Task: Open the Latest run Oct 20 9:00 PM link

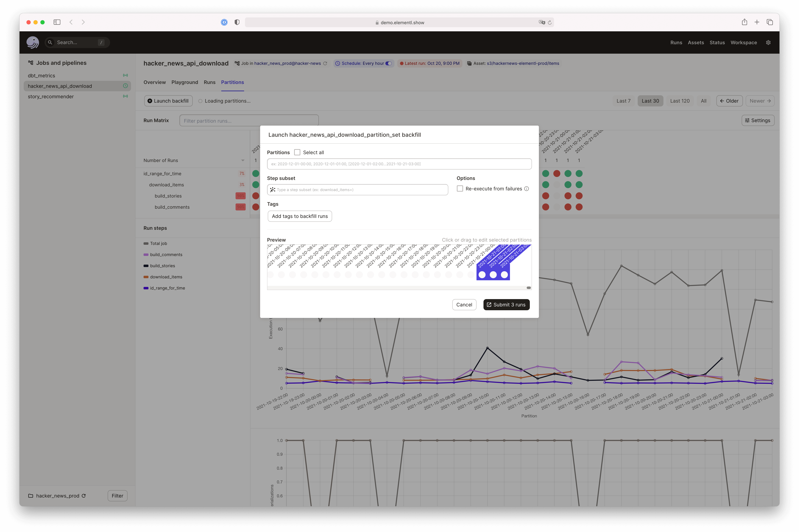Action: tap(443, 63)
